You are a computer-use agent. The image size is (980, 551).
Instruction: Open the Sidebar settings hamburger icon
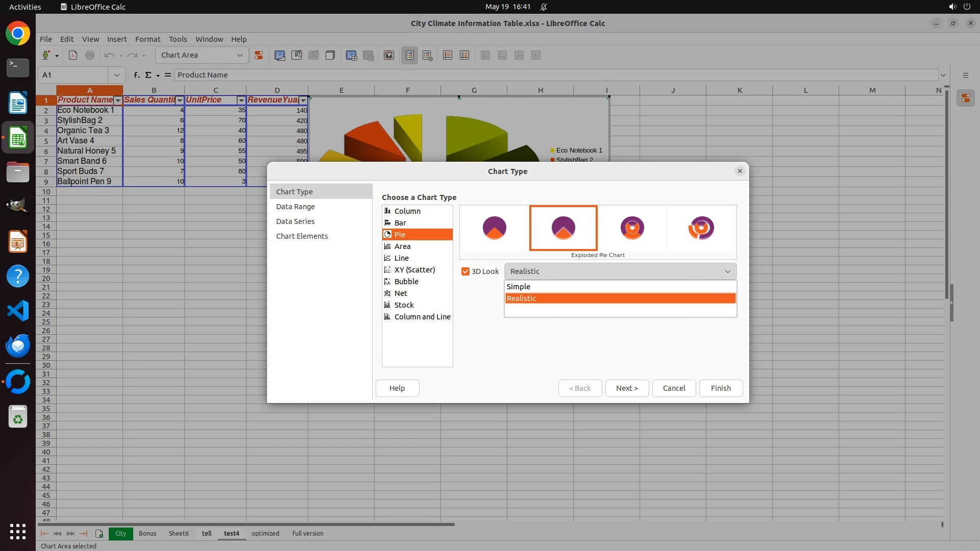[x=965, y=75]
